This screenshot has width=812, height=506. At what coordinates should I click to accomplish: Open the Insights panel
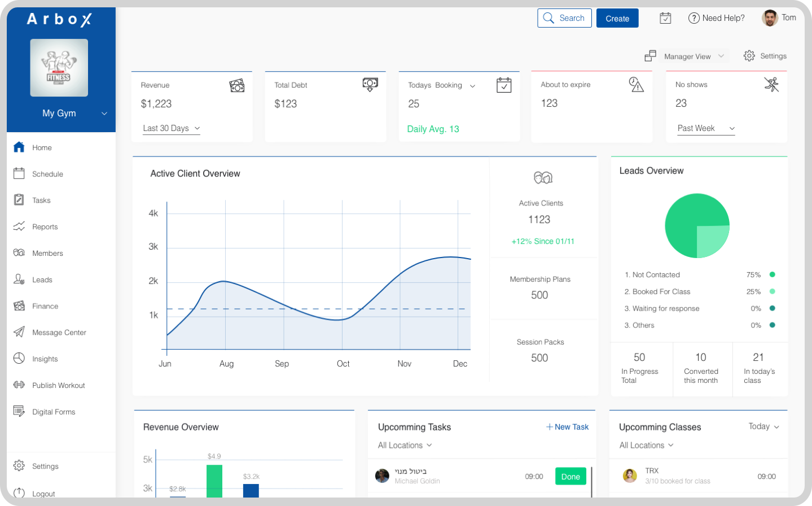[x=45, y=359]
